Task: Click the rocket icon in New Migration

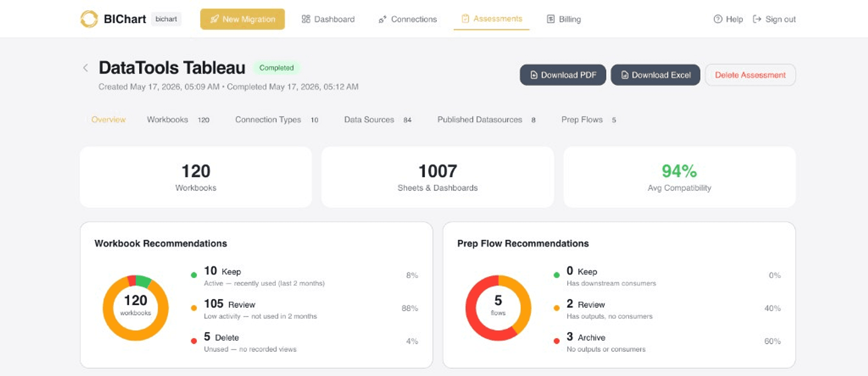Action: point(215,19)
